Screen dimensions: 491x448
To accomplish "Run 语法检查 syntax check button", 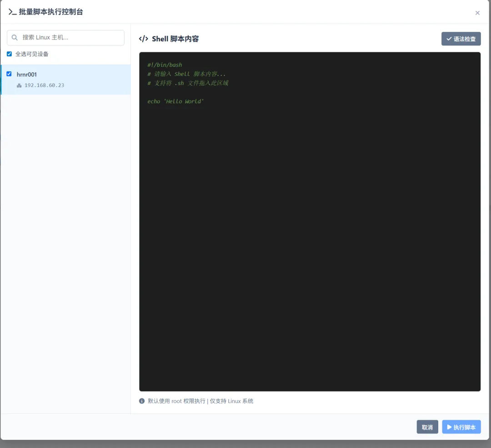I will tap(461, 39).
